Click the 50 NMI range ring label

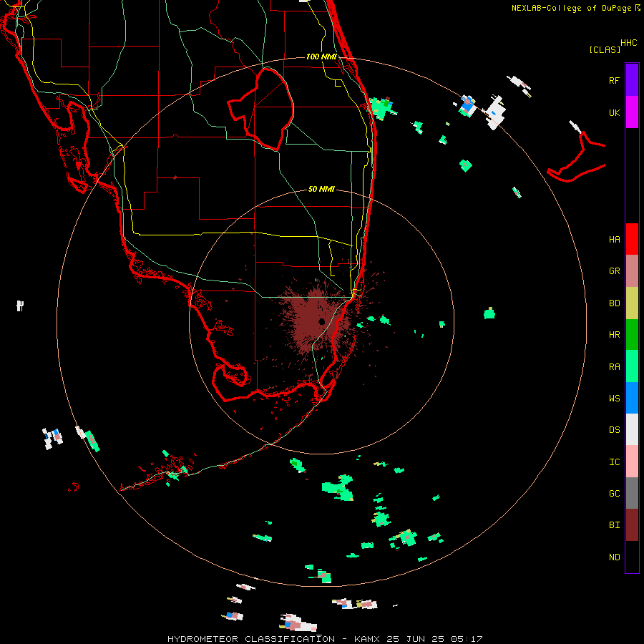(x=321, y=189)
